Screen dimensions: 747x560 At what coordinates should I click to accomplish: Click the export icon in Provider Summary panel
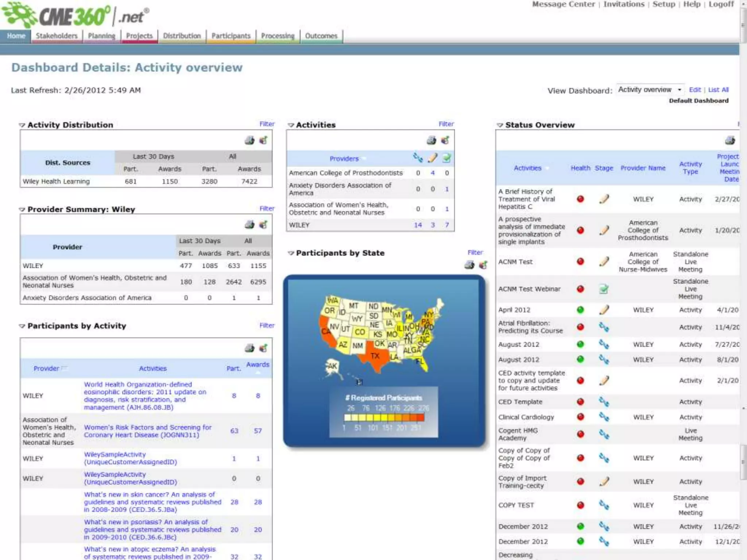click(x=263, y=225)
